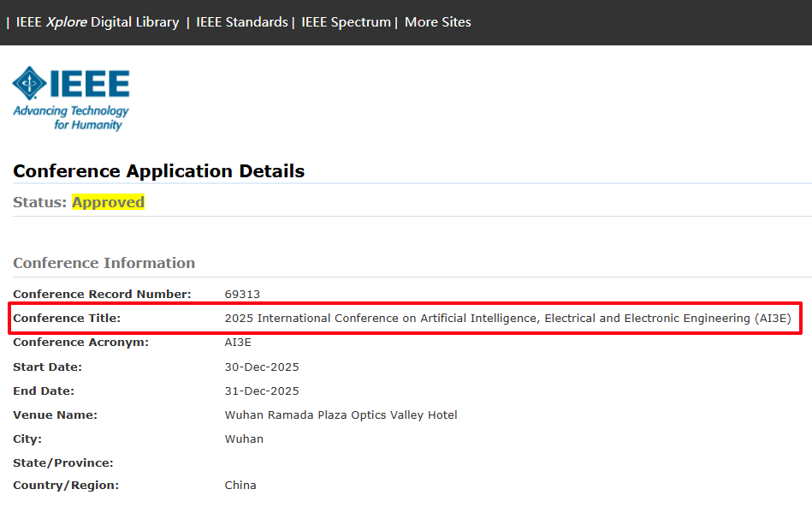Click the Conference Application Details heading
812x513 pixels.
tap(158, 171)
